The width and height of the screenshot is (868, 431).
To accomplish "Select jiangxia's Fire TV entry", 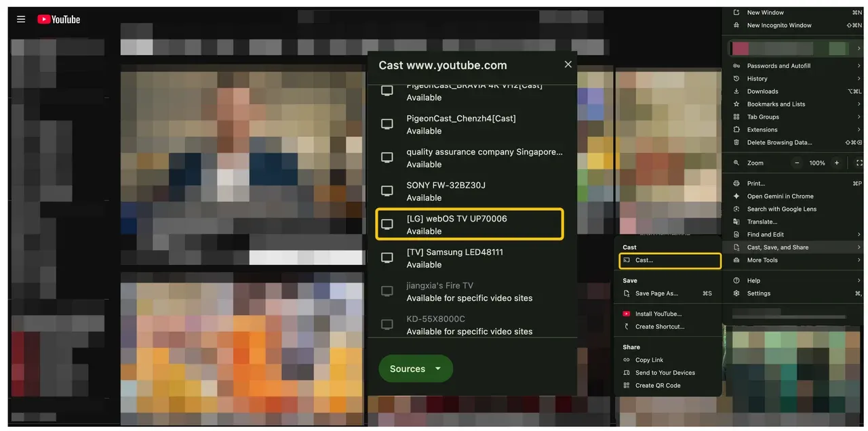I will pos(472,291).
